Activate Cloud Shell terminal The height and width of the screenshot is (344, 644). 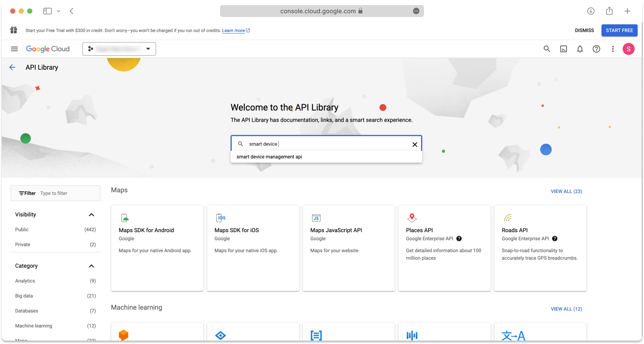[563, 48]
